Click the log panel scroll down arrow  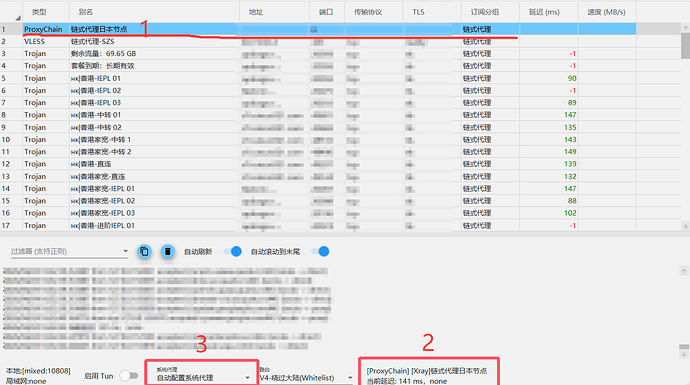coord(683,354)
